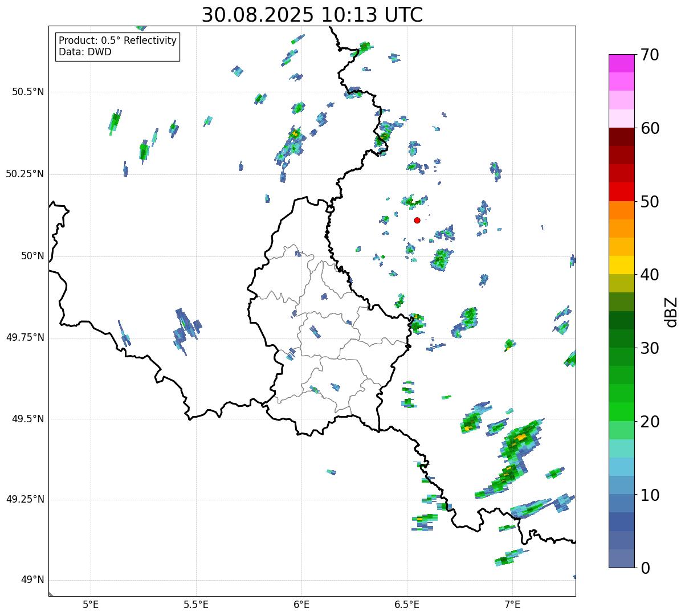Click the 50.25°N latitude tick label
Viewport: 685px width, 616px height.
[25, 174]
